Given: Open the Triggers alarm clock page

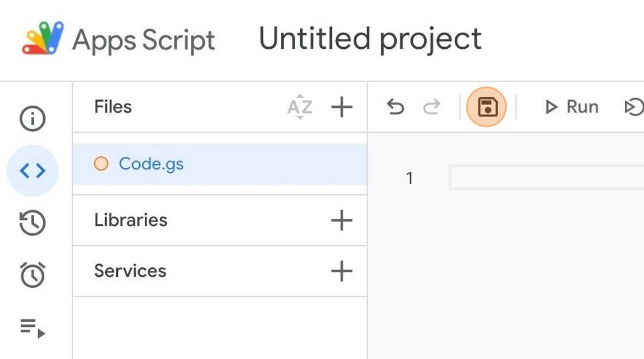Looking at the screenshot, I should point(33,275).
